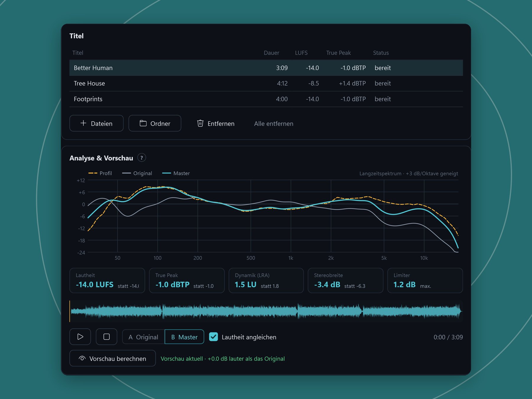
Task: Click the Dateien add-files button
Action: point(96,123)
